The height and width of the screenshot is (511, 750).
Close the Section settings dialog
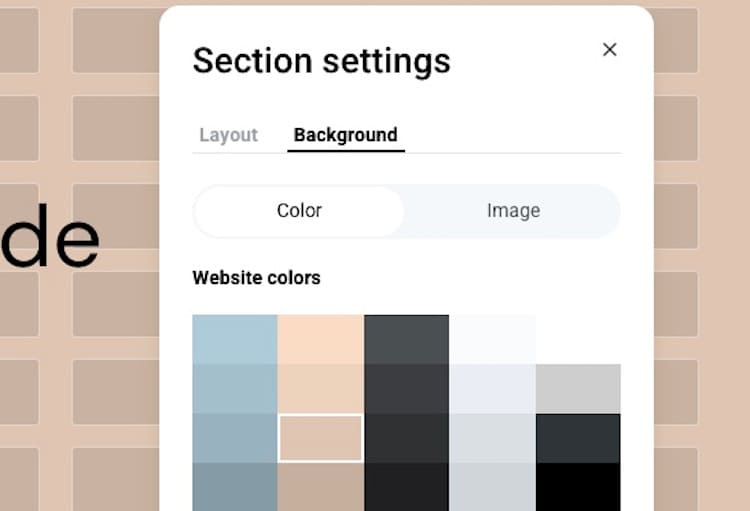[609, 50]
